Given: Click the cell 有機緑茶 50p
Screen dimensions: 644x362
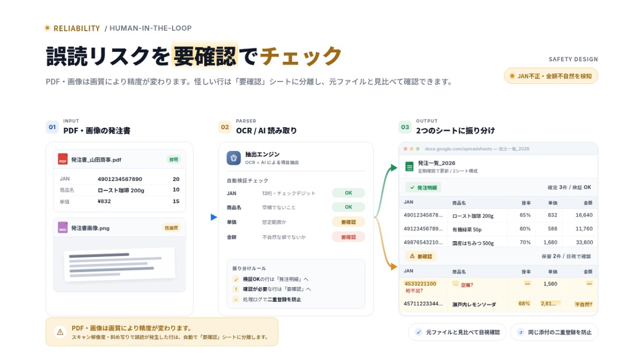Looking at the screenshot, I should tap(467, 229).
